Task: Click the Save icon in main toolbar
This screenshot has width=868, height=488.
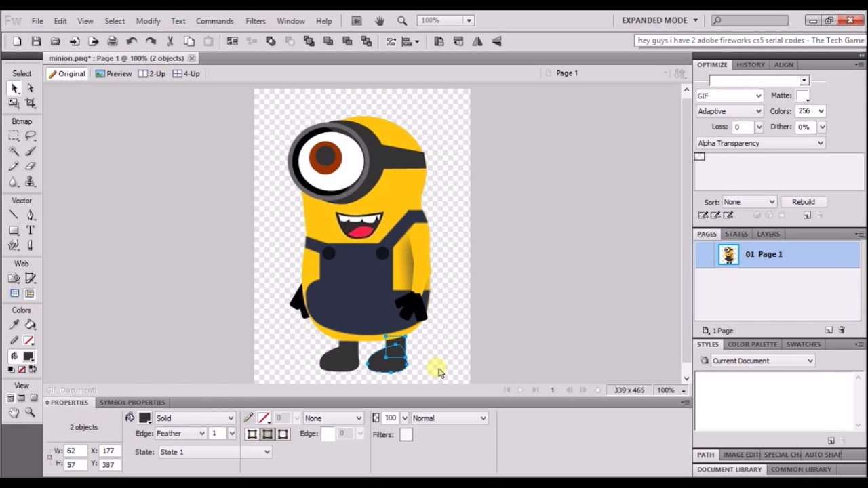Action: [x=36, y=41]
